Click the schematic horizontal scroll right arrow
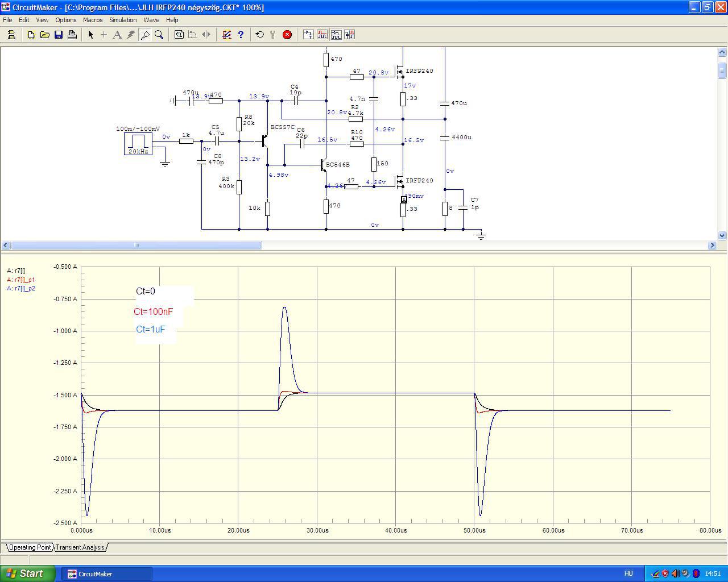This screenshot has width=728, height=582. (x=712, y=246)
